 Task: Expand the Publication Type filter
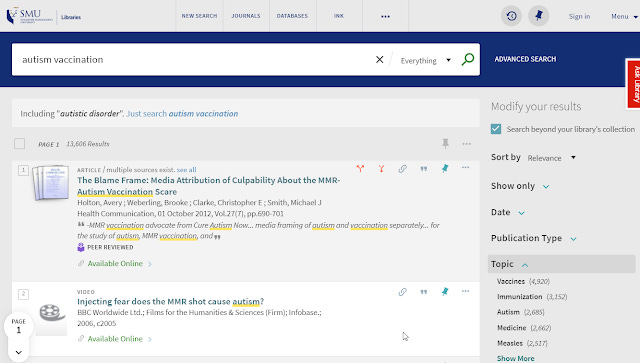coord(533,238)
